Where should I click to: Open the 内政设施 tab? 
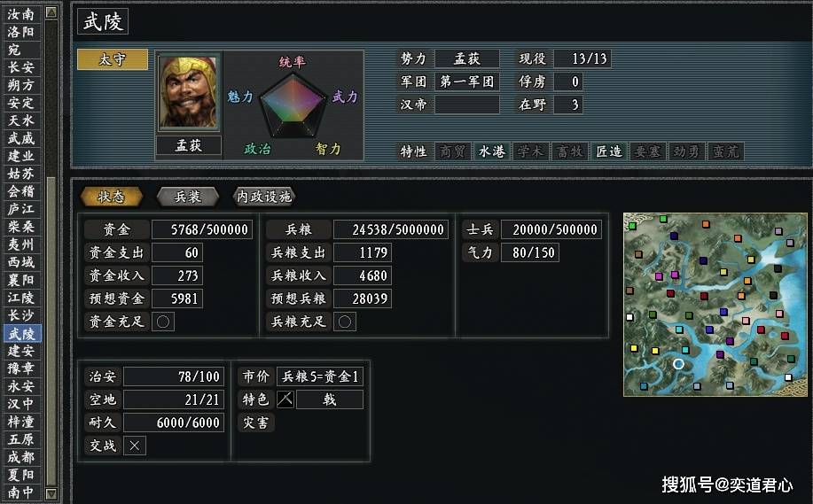pyautogui.click(x=264, y=197)
